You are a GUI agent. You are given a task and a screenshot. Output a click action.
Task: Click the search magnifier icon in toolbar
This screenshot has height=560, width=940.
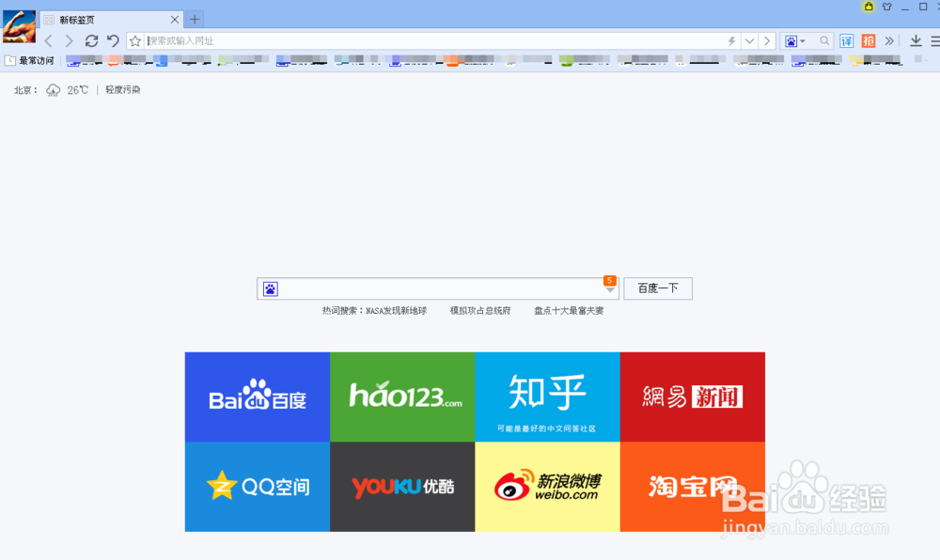tap(825, 41)
